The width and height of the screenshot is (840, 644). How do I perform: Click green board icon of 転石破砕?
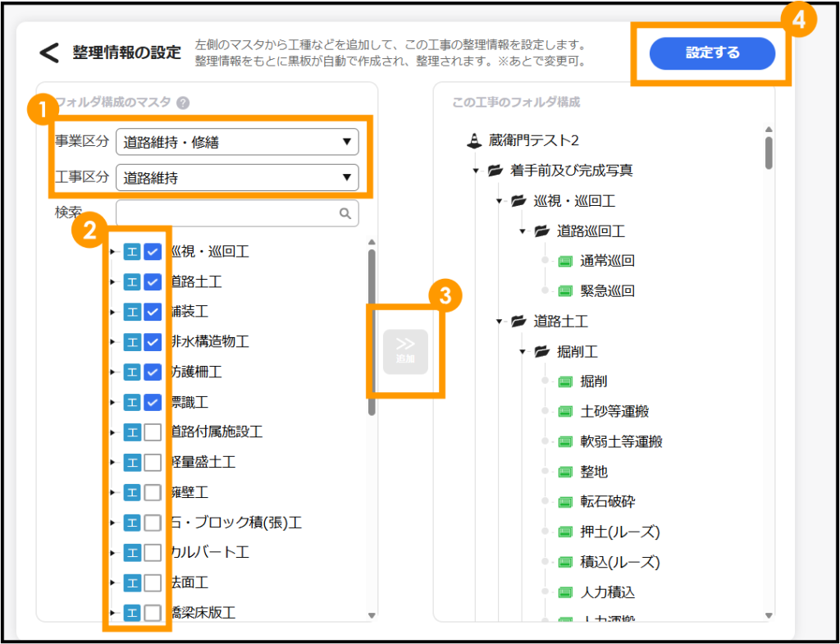coord(565,502)
